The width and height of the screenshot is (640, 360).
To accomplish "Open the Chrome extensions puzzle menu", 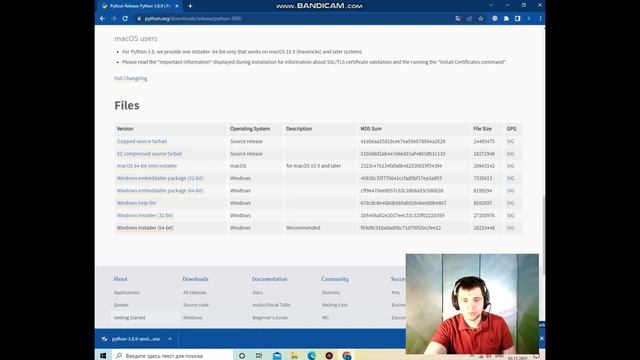I will (506, 19).
